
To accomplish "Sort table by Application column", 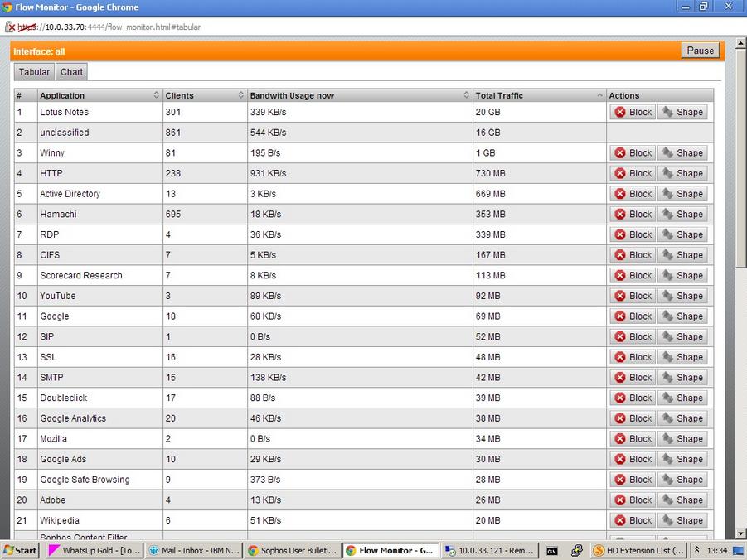I will point(100,95).
